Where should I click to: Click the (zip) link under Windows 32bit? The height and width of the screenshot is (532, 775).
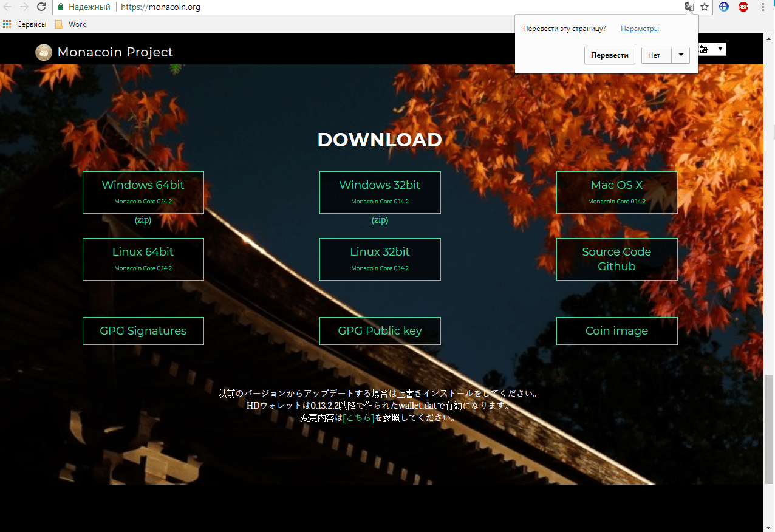coord(380,220)
